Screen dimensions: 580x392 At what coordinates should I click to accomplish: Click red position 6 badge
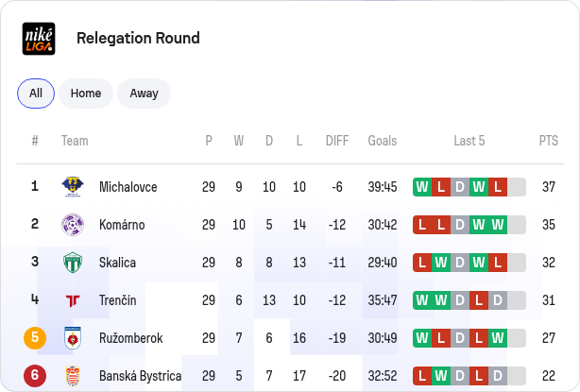point(35,376)
